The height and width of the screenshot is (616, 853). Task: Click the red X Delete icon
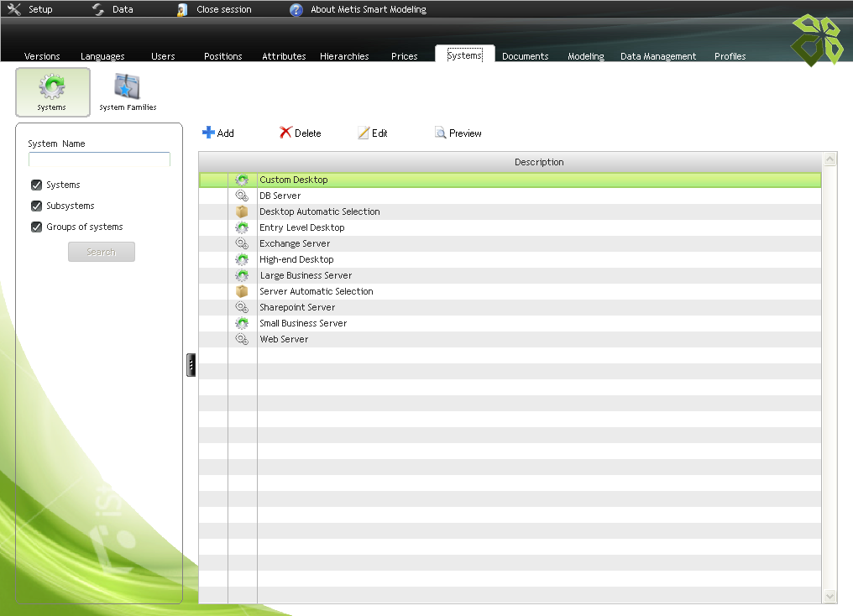click(285, 132)
